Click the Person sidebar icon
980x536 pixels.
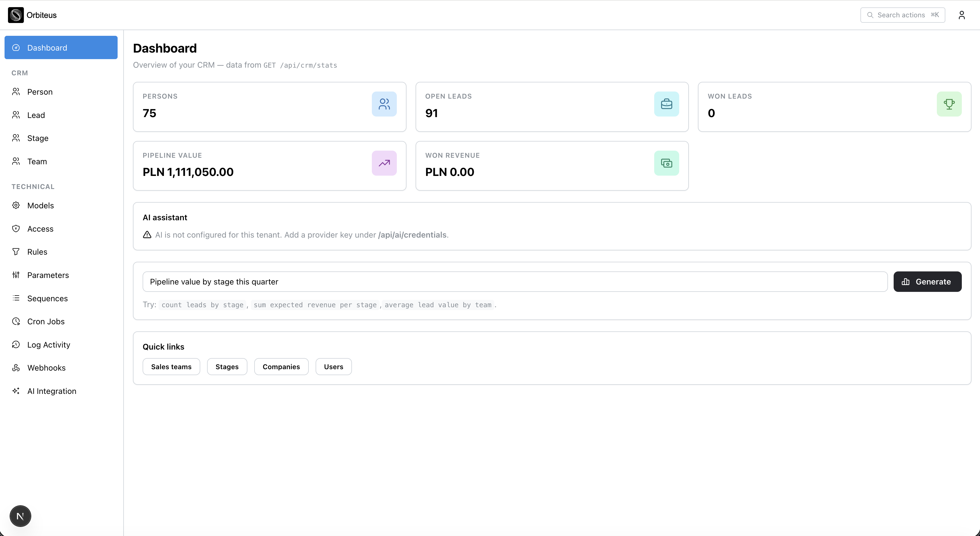16,92
